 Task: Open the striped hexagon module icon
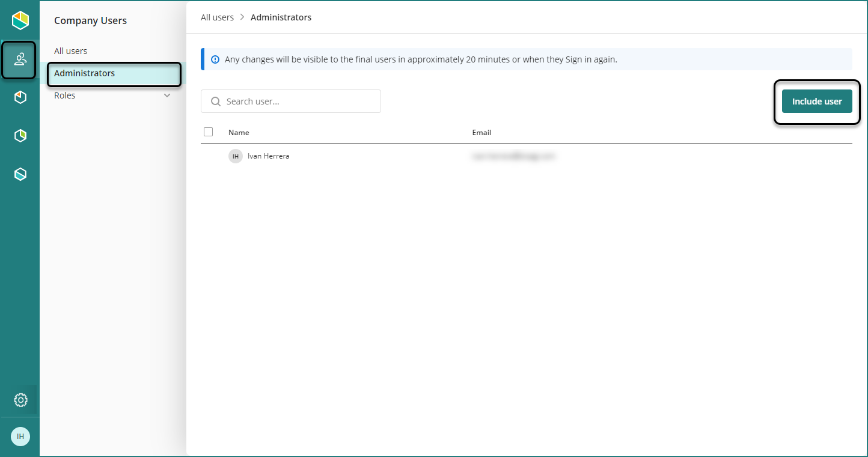20,174
